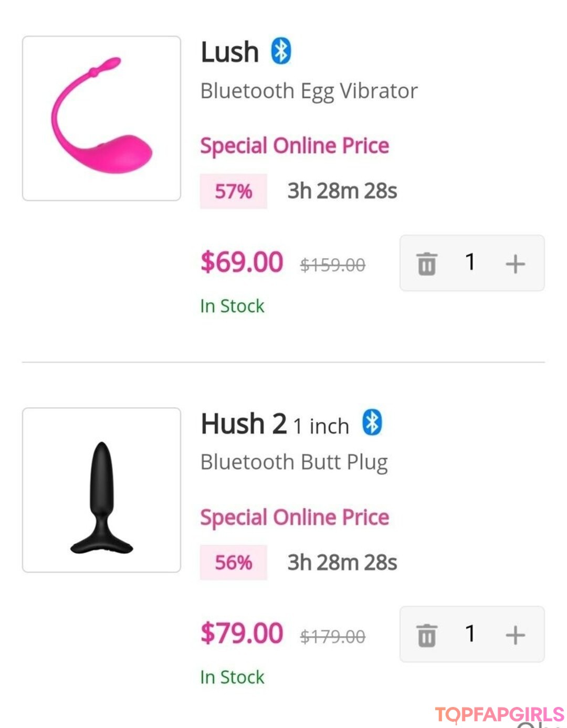Click the Bluetooth icon beside Hush 2
Image resolution: width=567 pixels, height=728 pixels.
coord(372,423)
